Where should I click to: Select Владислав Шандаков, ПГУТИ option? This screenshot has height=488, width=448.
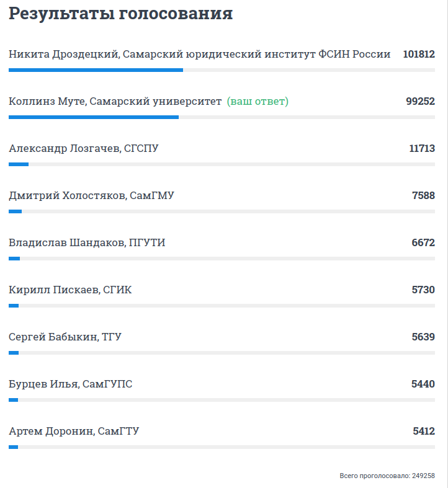click(x=87, y=243)
